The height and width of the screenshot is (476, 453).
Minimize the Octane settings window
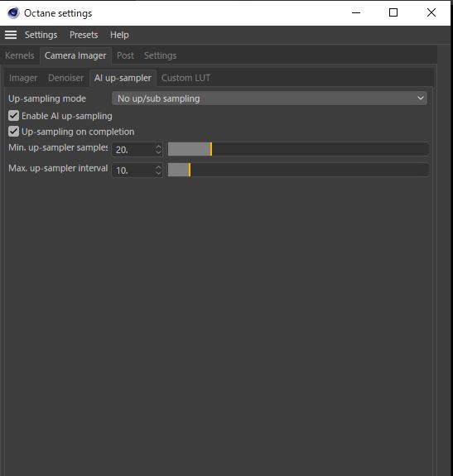(x=356, y=12)
